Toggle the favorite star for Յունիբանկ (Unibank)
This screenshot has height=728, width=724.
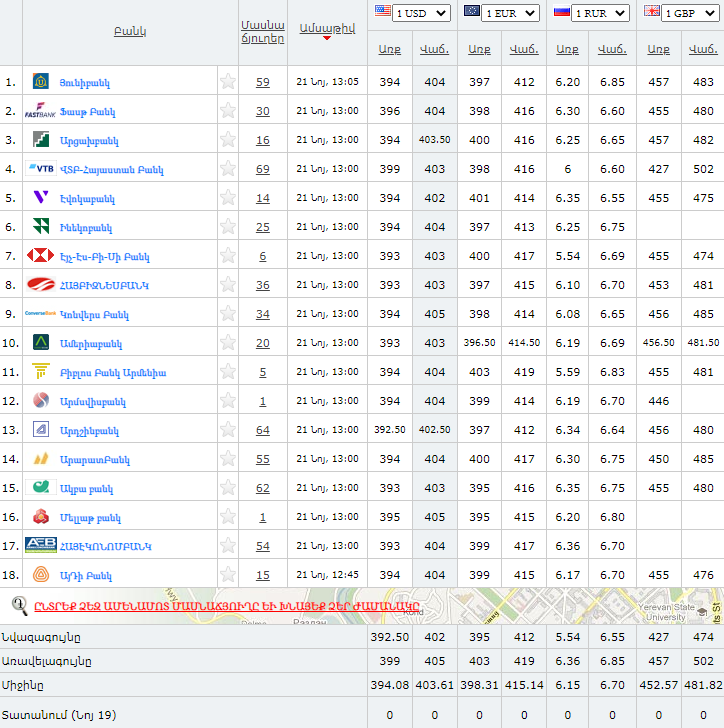pyautogui.click(x=228, y=82)
